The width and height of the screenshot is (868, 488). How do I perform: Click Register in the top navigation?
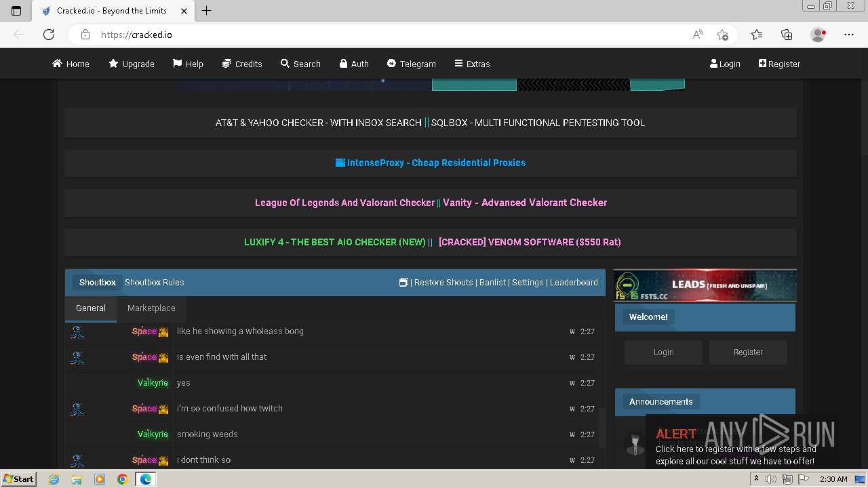(x=779, y=64)
